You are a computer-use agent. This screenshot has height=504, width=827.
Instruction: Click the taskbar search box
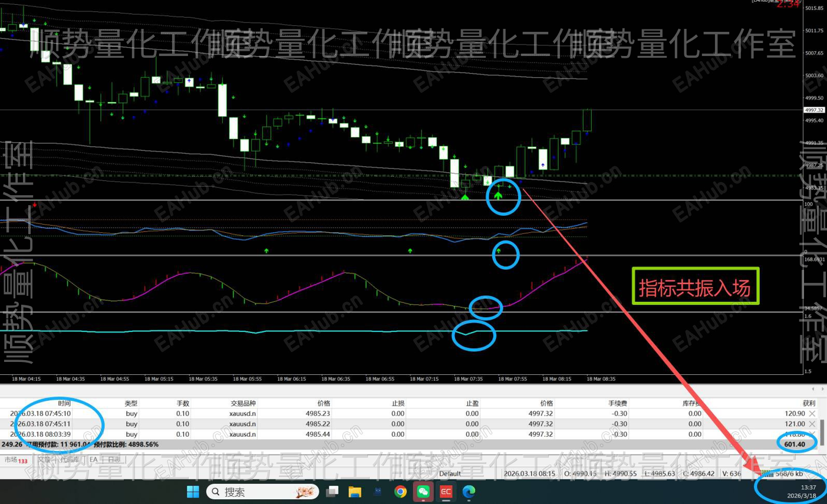(263, 492)
